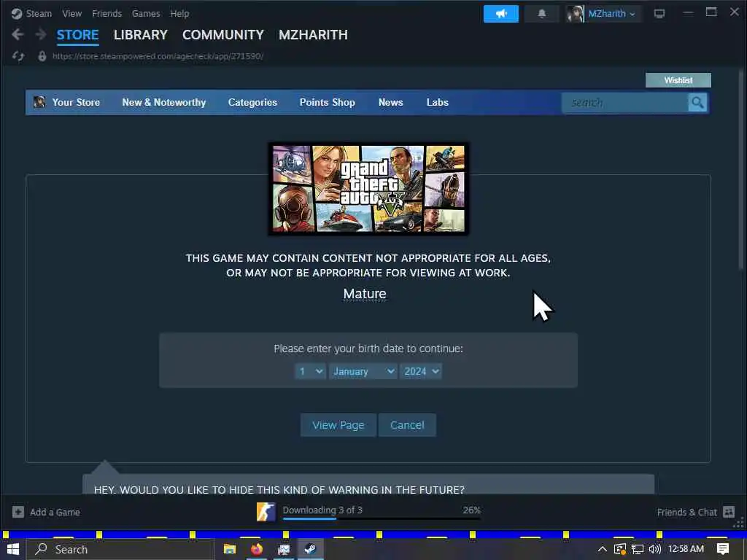Click the View Page button
Image resolution: width=747 pixels, height=560 pixels.
click(x=338, y=425)
